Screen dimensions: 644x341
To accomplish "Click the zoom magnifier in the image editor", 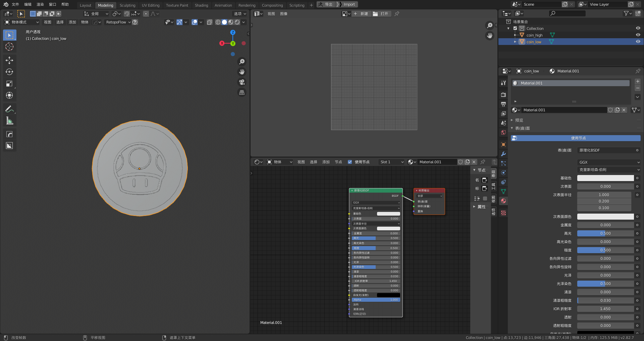I will [490, 25].
